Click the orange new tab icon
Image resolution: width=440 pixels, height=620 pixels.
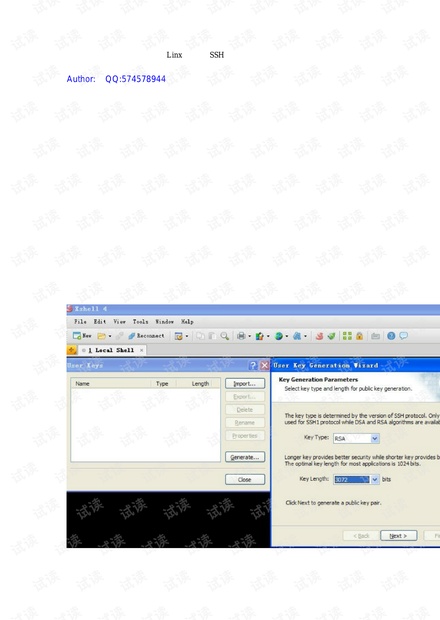(72, 350)
